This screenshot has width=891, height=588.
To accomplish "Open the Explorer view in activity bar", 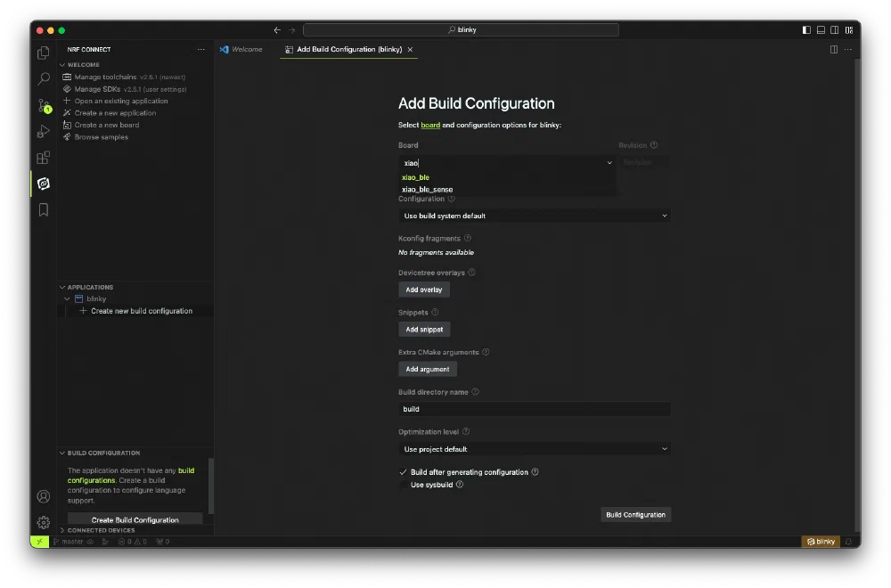I will click(43, 53).
